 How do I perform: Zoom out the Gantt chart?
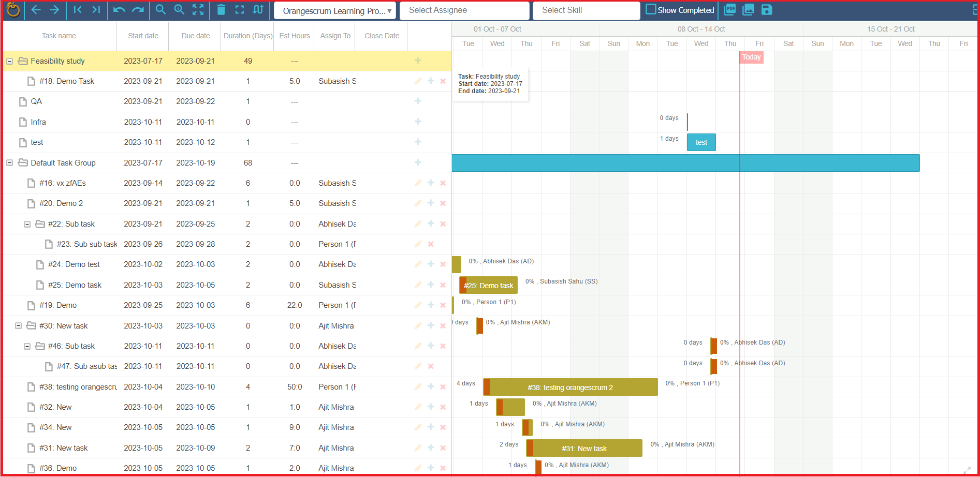tap(161, 10)
